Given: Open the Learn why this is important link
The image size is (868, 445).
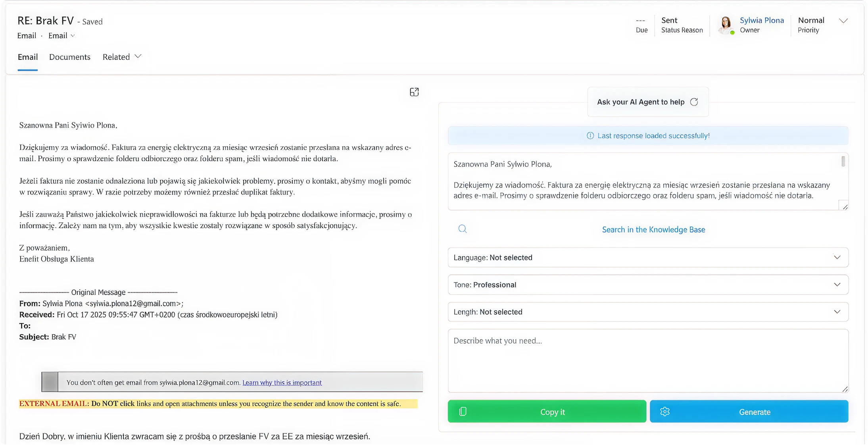Looking at the screenshot, I should coord(282,383).
